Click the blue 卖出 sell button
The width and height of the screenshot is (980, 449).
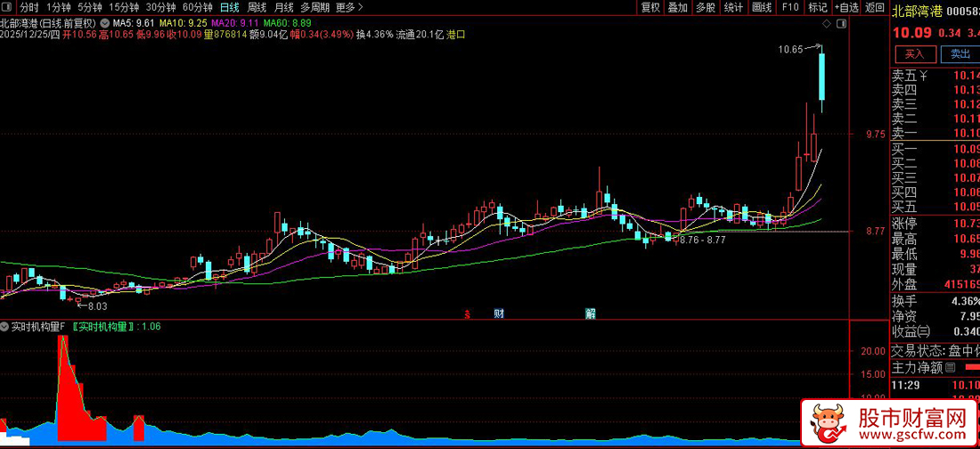[x=960, y=53]
